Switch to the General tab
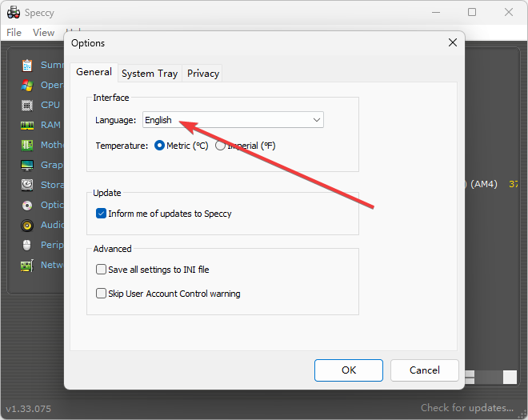Screen dimensions: 528x420 pyautogui.click(x=94, y=72)
